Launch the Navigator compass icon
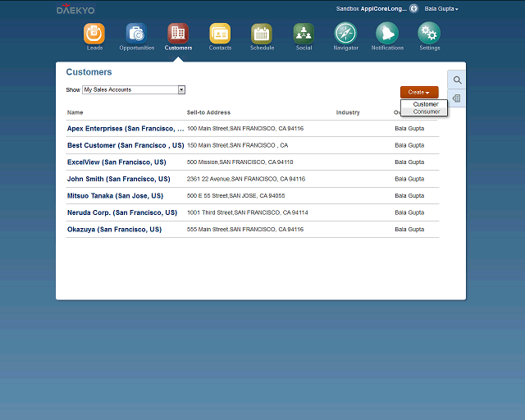The height and width of the screenshot is (420, 525). tap(345, 33)
